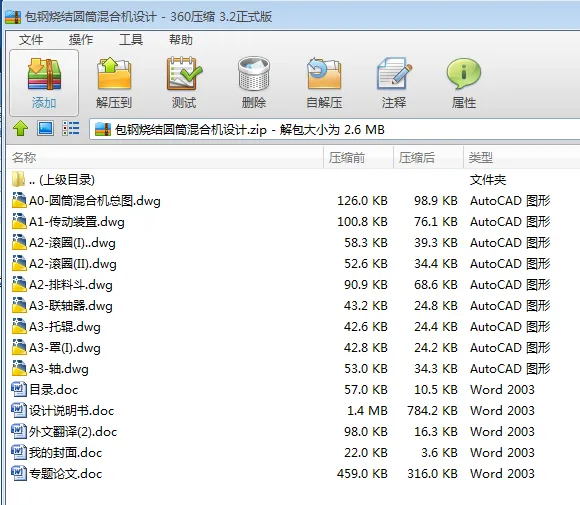Open the 操作 menu
Viewport: 580px width, 505px height.
tap(81, 40)
